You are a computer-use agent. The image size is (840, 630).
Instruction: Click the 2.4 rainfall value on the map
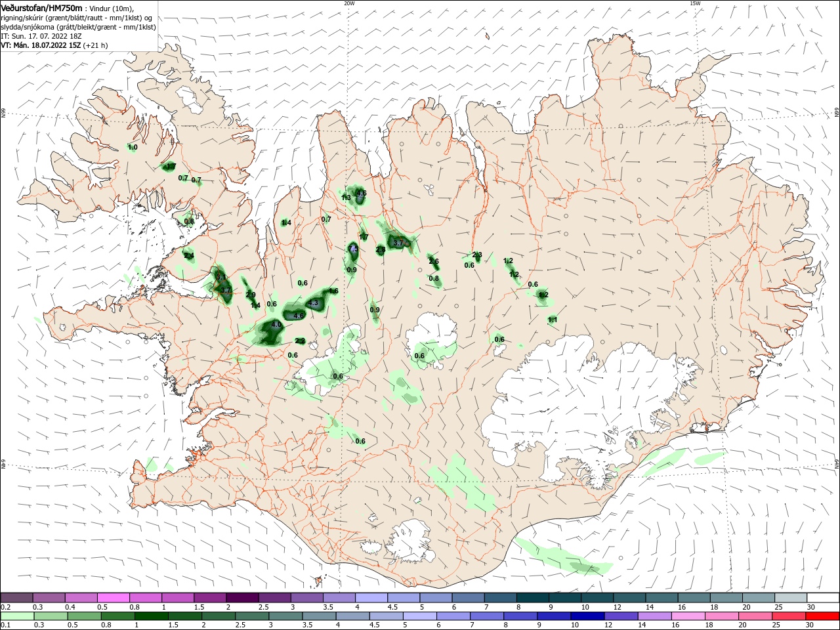coord(189,255)
